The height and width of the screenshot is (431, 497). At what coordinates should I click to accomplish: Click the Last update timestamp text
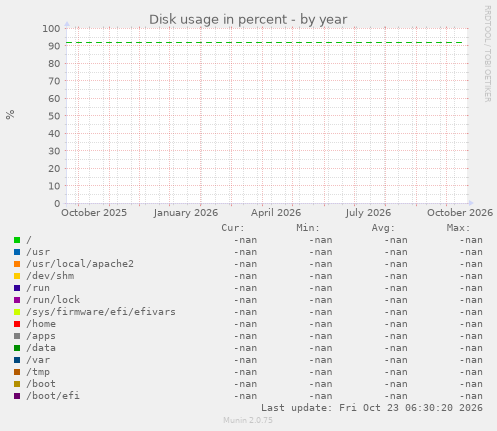tap(372, 408)
